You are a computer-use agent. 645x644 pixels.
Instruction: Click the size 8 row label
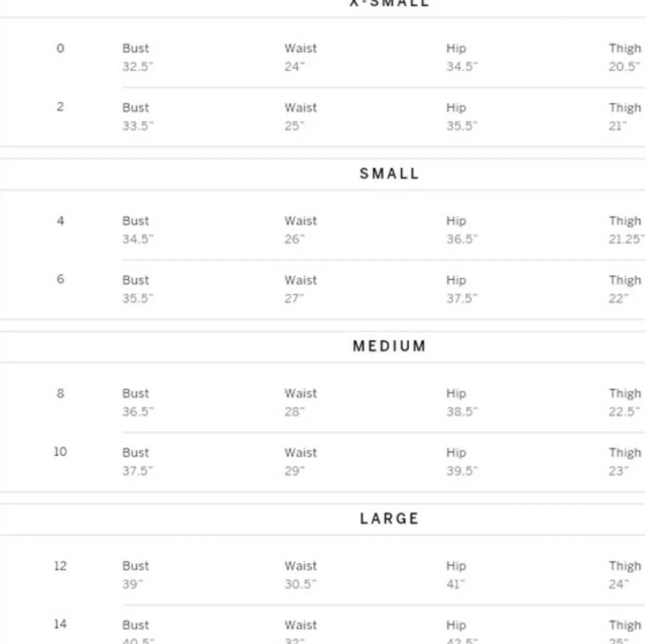click(60, 393)
